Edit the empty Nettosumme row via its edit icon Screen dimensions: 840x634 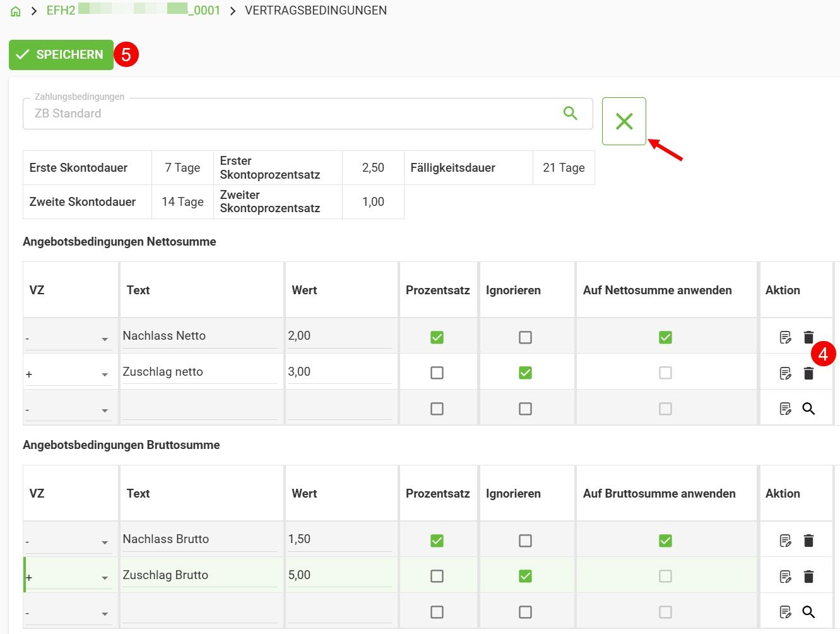tap(784, 408)
